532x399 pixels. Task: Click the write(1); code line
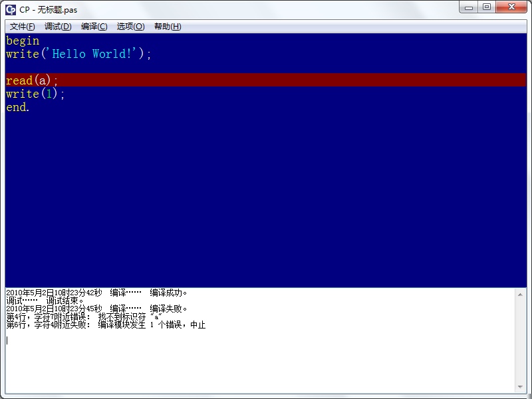35,94
